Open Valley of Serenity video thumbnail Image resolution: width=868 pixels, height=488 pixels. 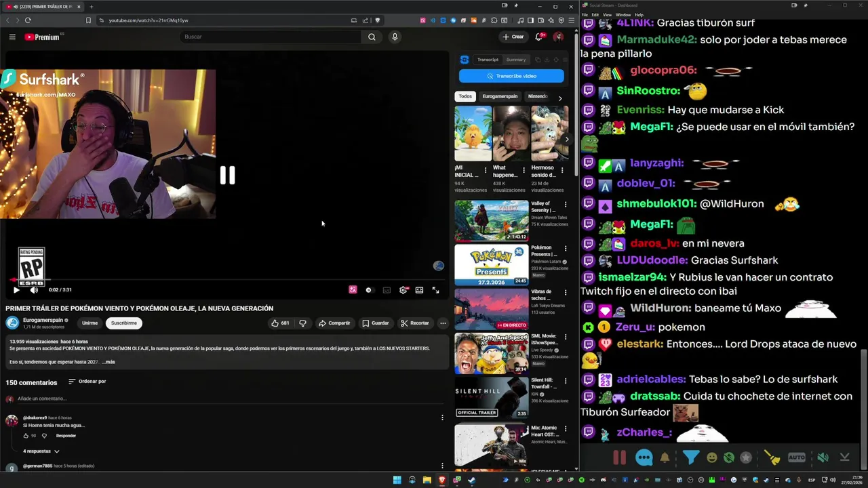tap(491, 220)
